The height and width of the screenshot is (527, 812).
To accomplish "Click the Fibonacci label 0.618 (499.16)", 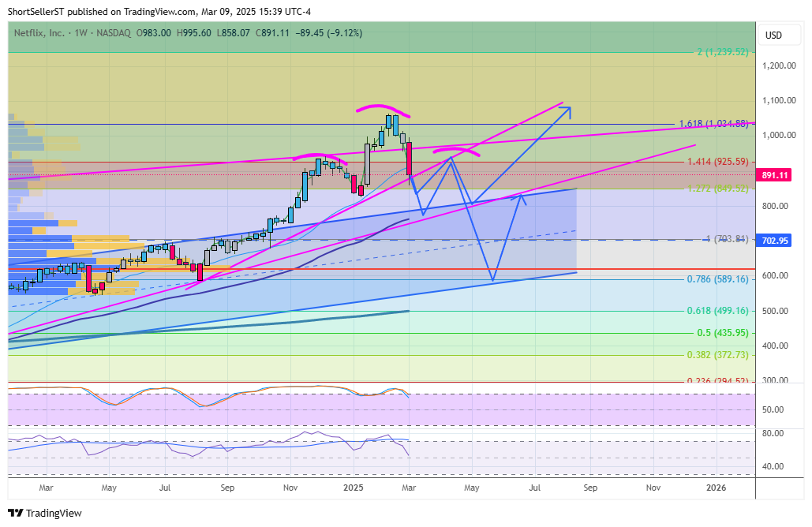I will pos(718,311).
